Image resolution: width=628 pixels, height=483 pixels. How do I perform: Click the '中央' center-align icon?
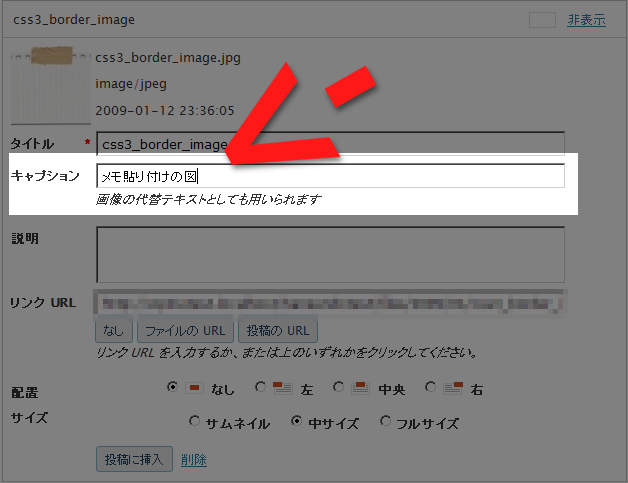coord(360,388)
